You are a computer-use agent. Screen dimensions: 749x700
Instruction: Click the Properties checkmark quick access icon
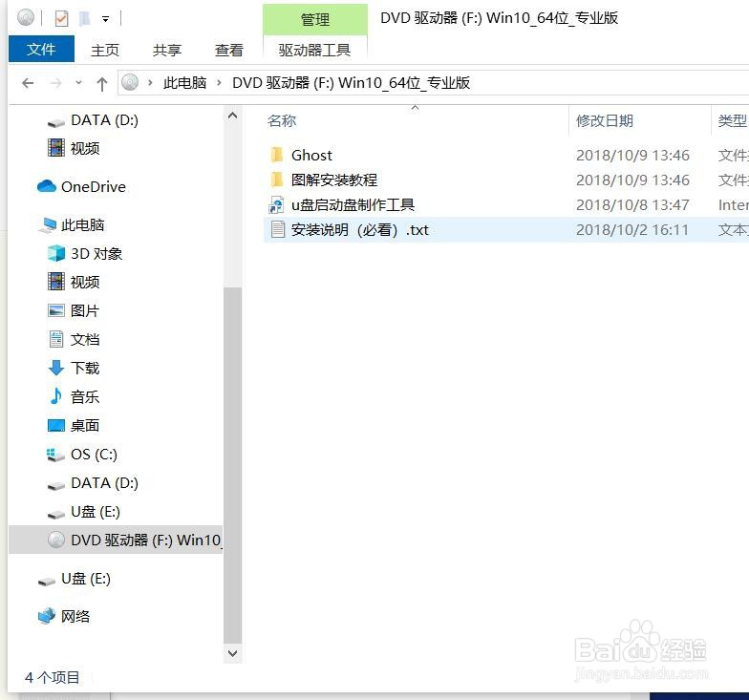coord(61,19)
